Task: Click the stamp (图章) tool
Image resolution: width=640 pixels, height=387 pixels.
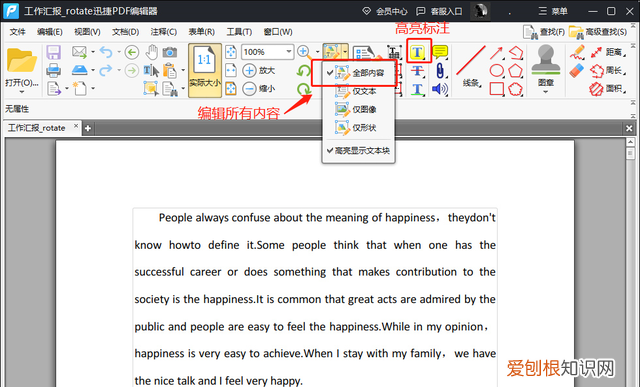Action: (x=546, y=69)
